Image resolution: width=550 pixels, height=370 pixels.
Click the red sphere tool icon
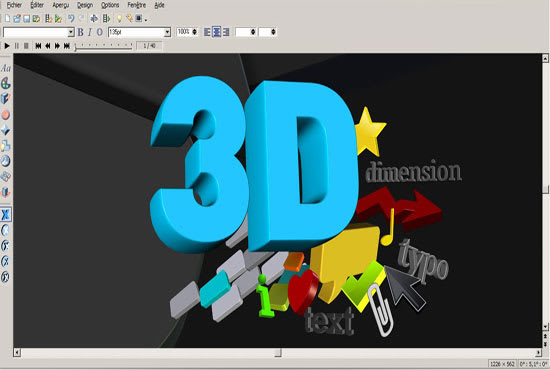[6, 115]
